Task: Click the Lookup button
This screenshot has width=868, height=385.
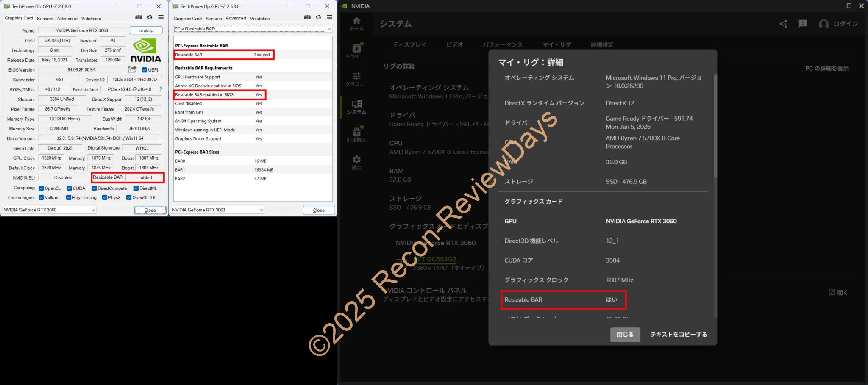Action: [146, 30]
